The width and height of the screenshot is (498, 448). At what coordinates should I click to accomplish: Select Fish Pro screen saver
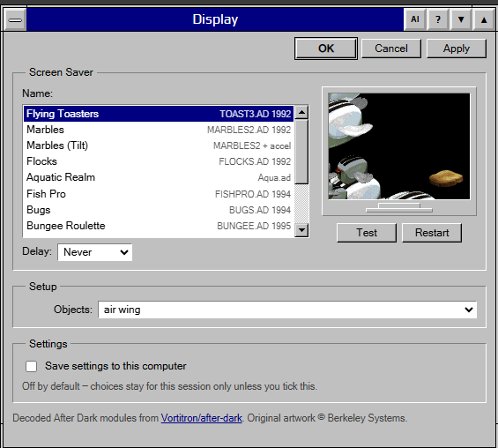pyautogui.click(x=159, y=194)
